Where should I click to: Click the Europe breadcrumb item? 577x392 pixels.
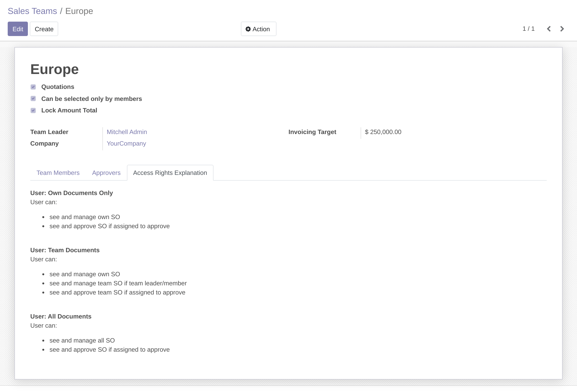pos(79,11)
